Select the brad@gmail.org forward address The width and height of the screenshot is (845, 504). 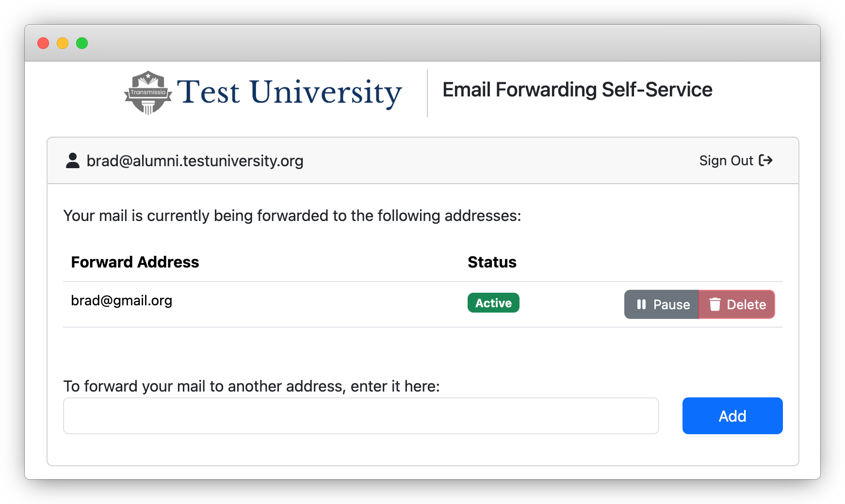[121, 300]
